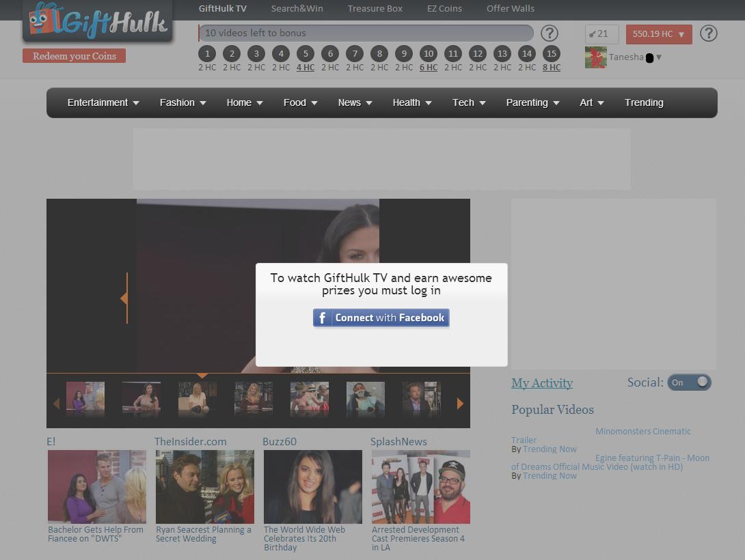This screenshot has width=745, height=560.
Task: Open help icon next to videos bonus bar
Action: pos(550,33)
